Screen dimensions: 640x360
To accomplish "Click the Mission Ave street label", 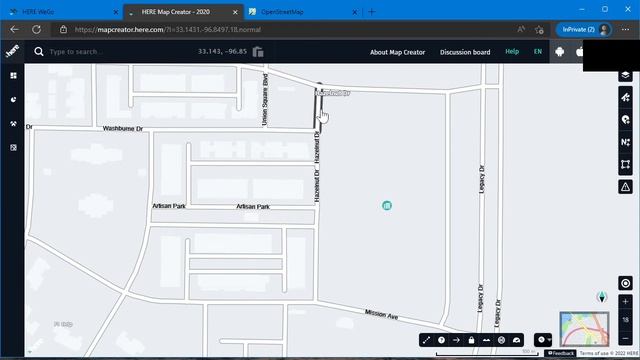I will (x=381, y=314).
